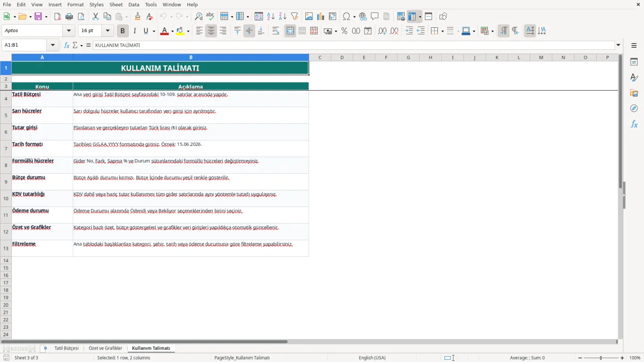The height and width of the screenshot is (362, 644).
Task: Click the Insert Comment icon
Action: coord(375,17)
